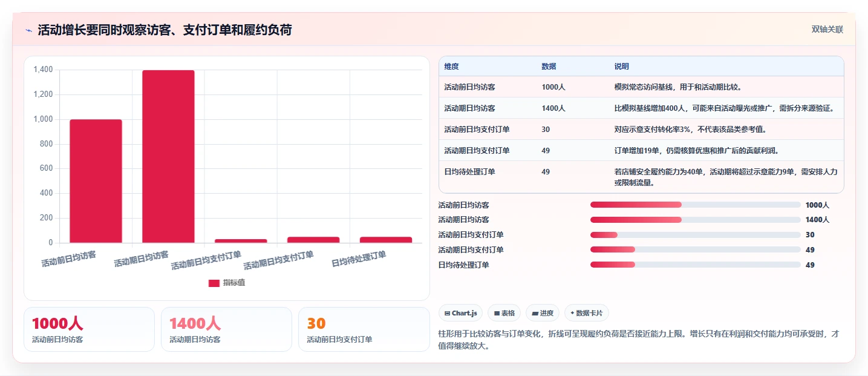Click the 双轴关联 tag in the header
This screenshot has width=868, height=376.
pyautogui.click(x=827, y=30)
